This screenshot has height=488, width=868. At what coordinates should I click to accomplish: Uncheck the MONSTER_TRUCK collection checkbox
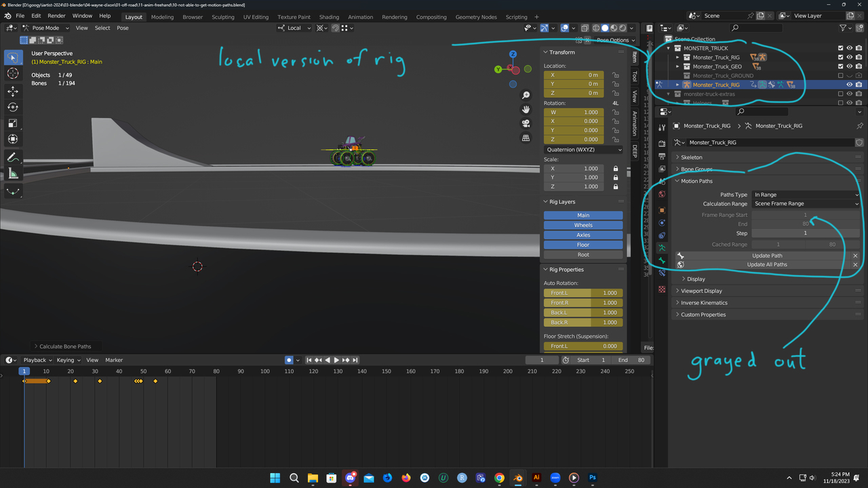pyautogui.click(x=840, y=47)
